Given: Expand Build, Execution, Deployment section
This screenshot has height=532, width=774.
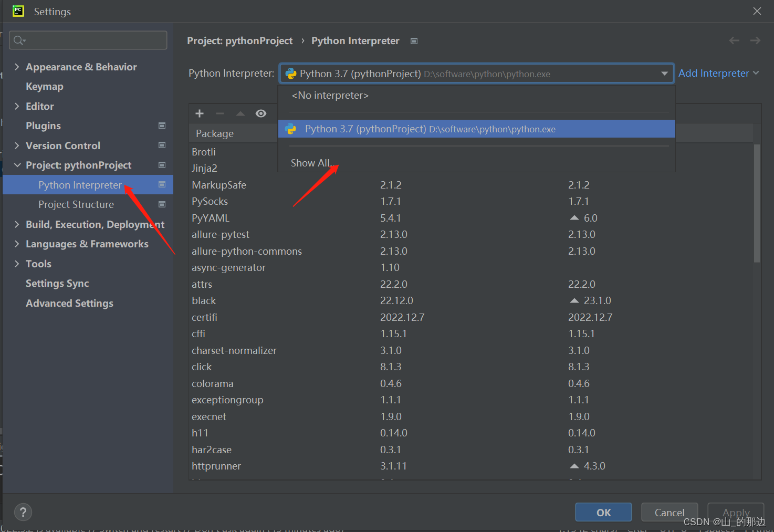Looking at the screenshot, I should pos(17,224).
